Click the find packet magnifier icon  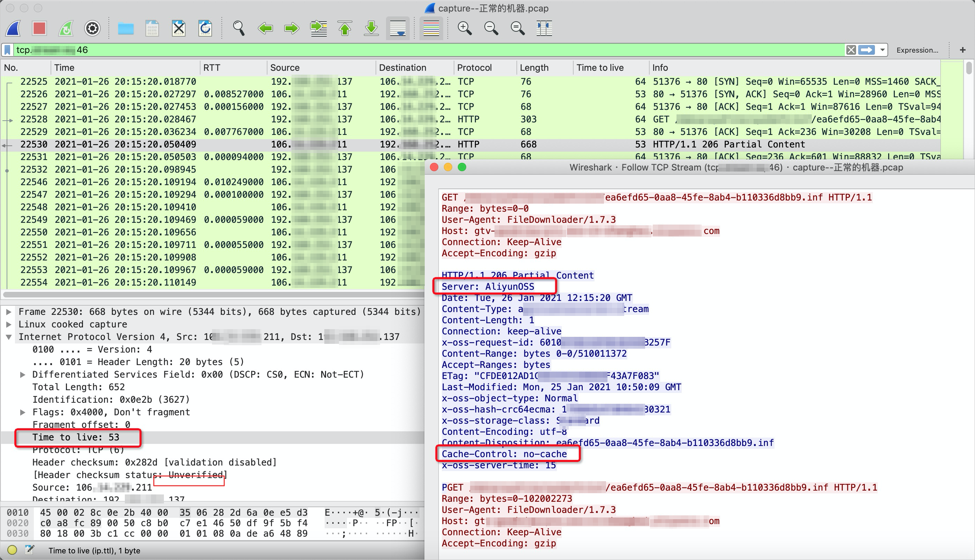(x=239, y=29)
